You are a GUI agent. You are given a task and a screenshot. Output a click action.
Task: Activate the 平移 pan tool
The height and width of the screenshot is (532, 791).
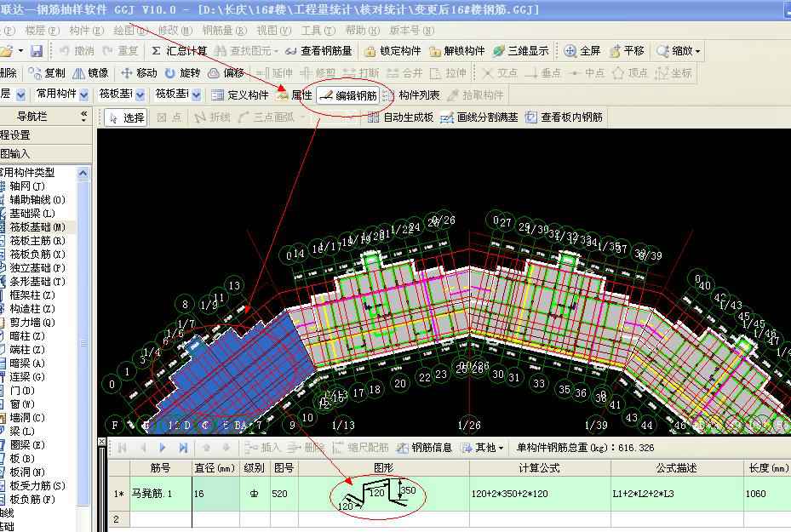point(627,51)
